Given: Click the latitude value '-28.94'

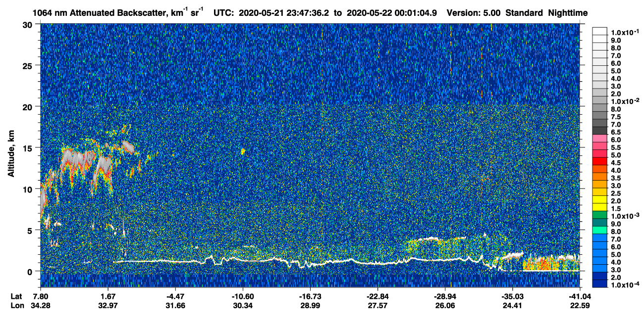Looking at the screenshot, I should pyautogui.click(x=445, y=296).
